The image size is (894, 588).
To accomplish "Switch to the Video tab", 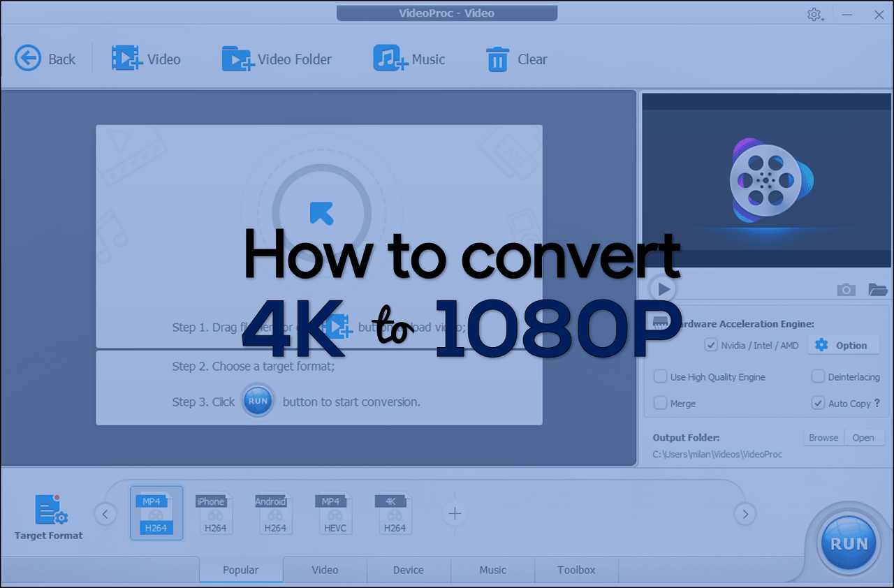I will coord(325,570).
